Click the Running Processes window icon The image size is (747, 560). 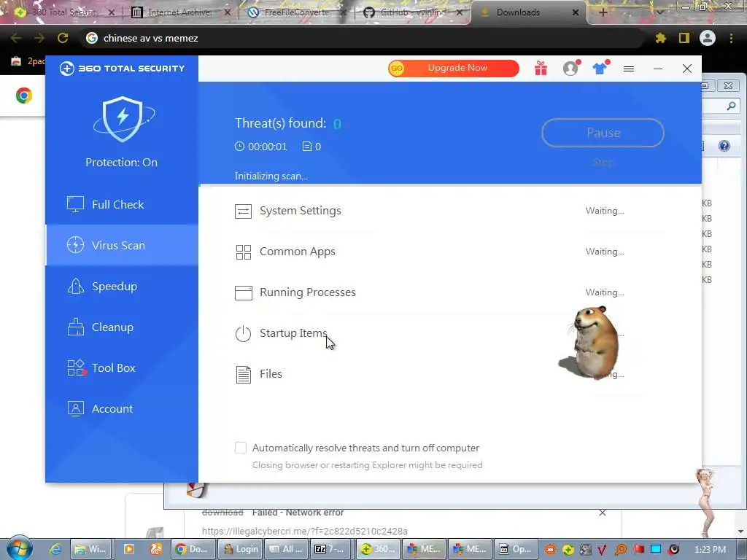[x=243, y=292]
